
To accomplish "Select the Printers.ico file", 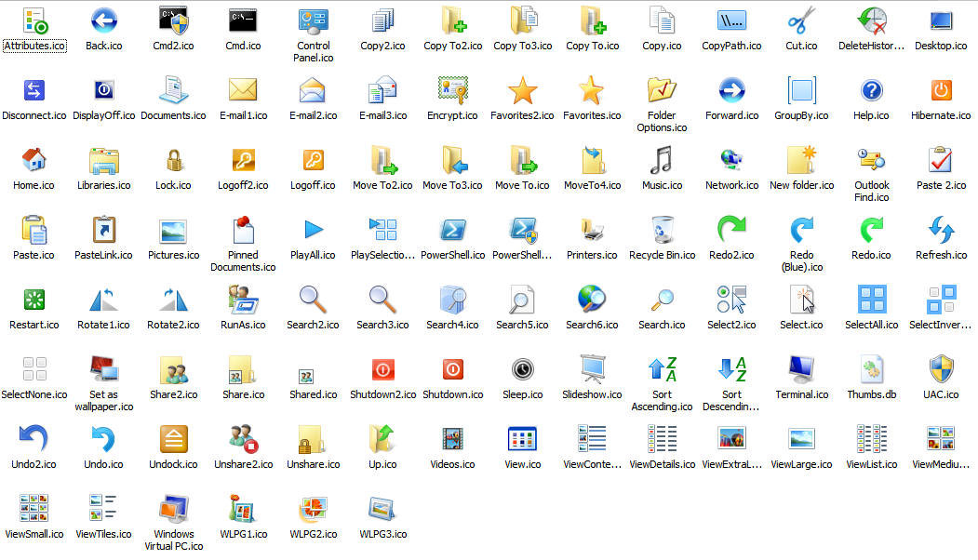I will (592, 231).
